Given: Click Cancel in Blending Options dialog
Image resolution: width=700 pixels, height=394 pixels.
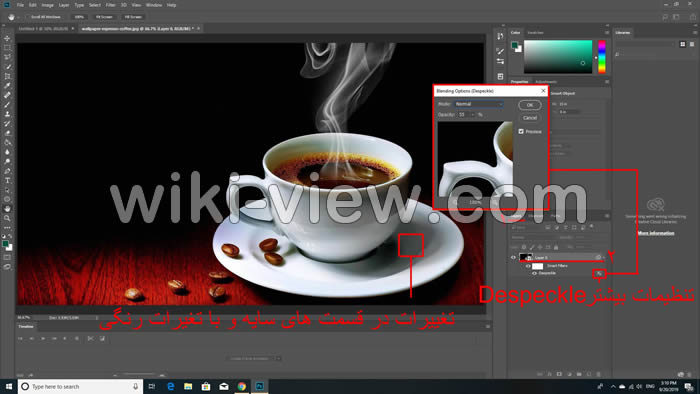Looking at the screenshot, I should pos(530,118).
